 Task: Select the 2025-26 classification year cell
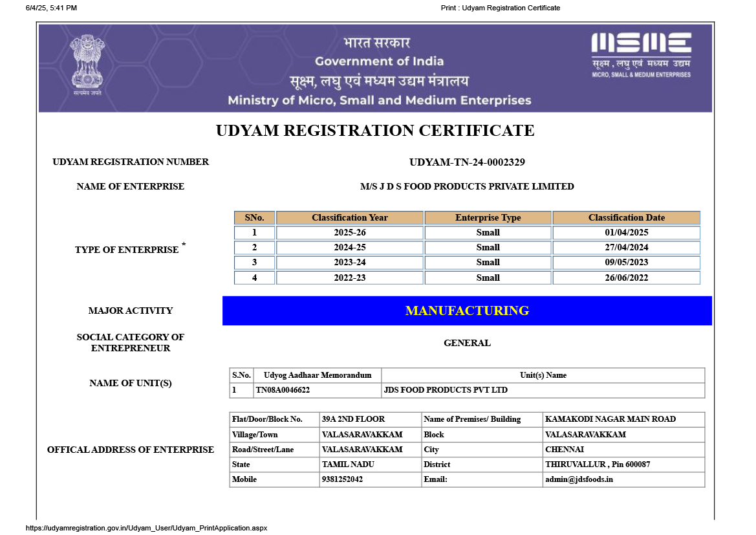(349, 233)
